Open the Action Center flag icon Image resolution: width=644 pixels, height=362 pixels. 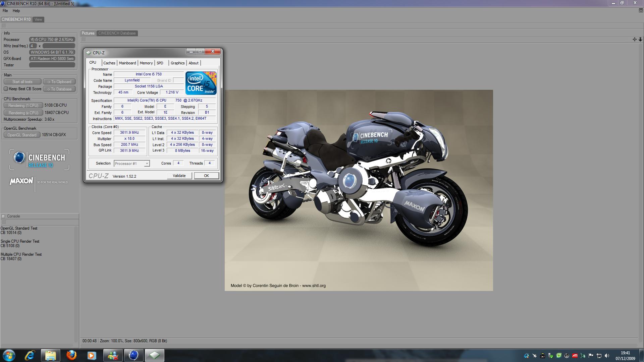pos(591,356)
